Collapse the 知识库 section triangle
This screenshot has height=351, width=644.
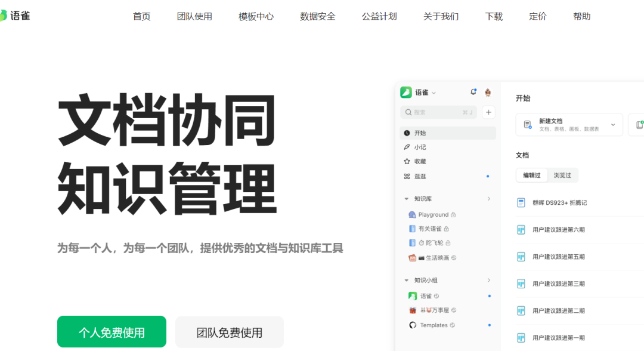click(x=406, y=199)
